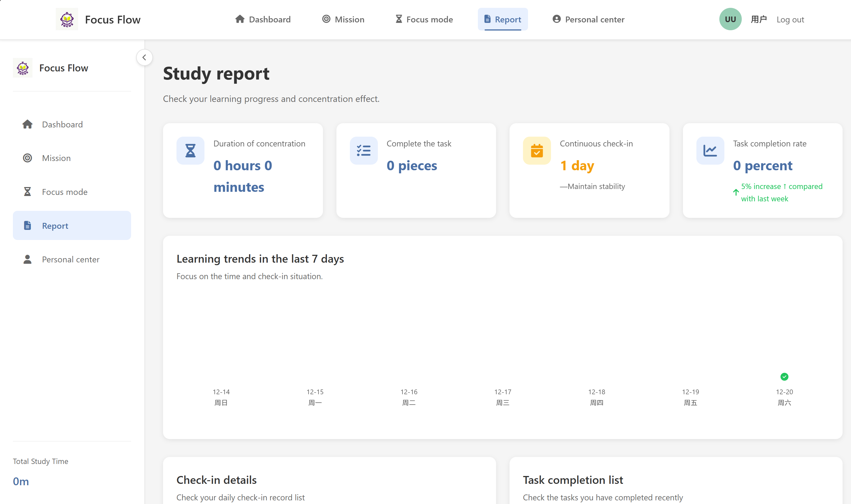This screenshot has width=851, height=504.
Task: Switch to Mission tab in top navigation
Action: pos(343,19)
